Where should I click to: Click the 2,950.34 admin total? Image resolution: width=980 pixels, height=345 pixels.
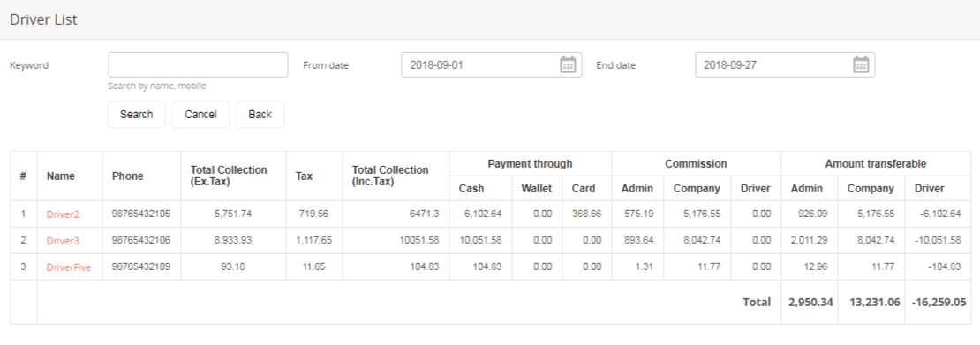(x=811, y=303)
